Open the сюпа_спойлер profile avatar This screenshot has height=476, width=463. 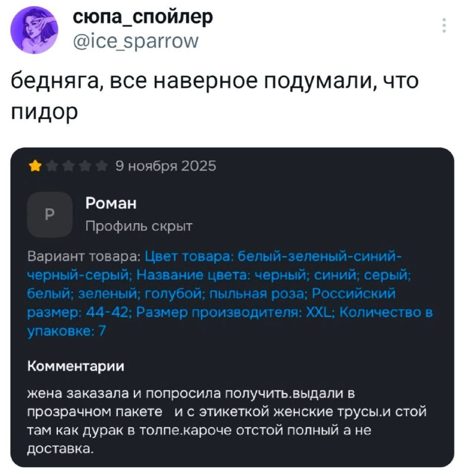41,32
